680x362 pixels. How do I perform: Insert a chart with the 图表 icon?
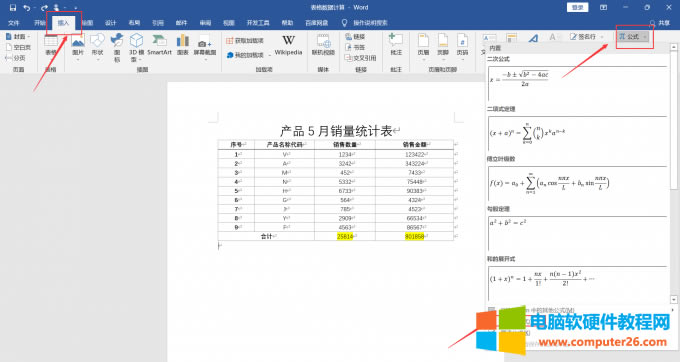[183, 45]
